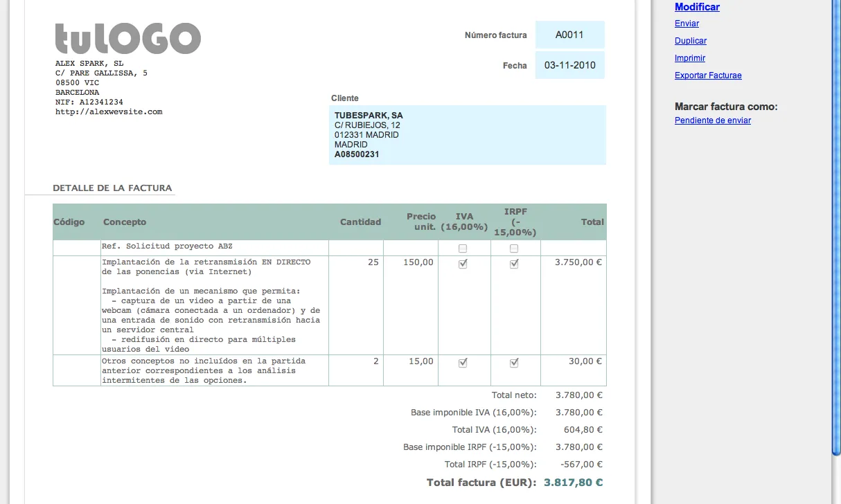The image size is (841, 504).
Task: Disable IVA on the "Otros conceptos" line
Action: 462,361
